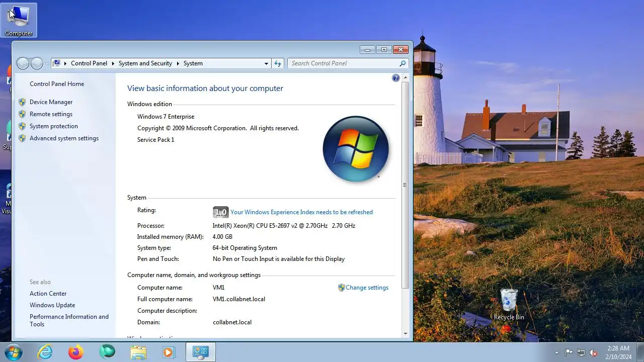Image resolution: width=644 pixels, height=362 pixels.
Task: Click the search magnifier icon
Action: point(403,63)
